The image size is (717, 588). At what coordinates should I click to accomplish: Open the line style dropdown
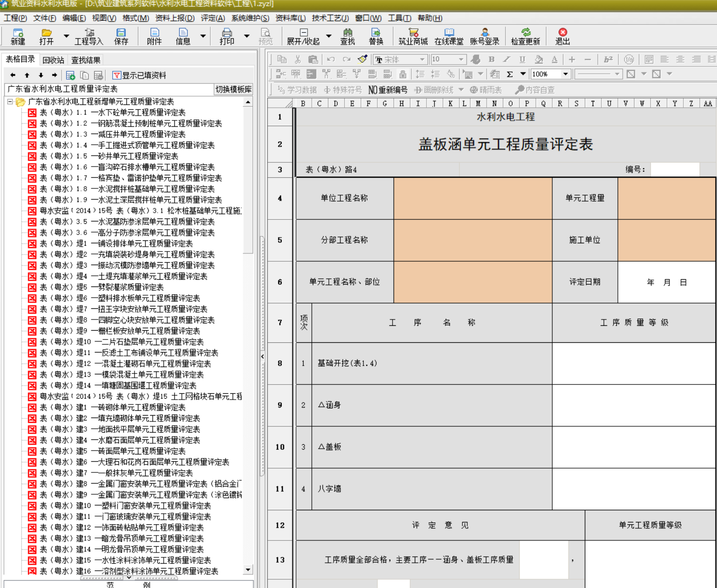point(617,74)
